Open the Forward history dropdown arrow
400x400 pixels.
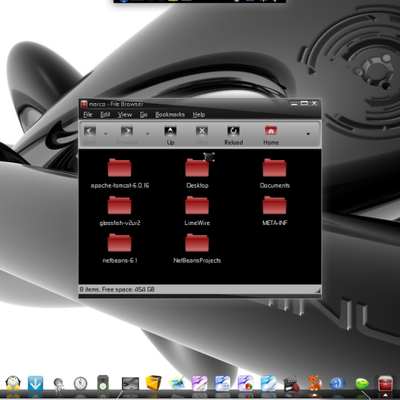click(x=147, y=134)
